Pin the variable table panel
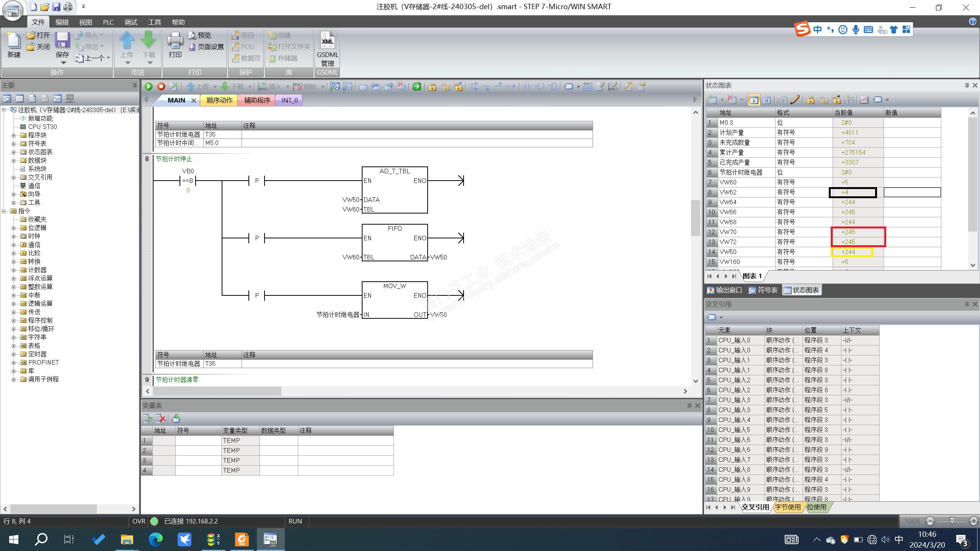The height and width of the screenshot is (551, 980). (x=689, y=406)
